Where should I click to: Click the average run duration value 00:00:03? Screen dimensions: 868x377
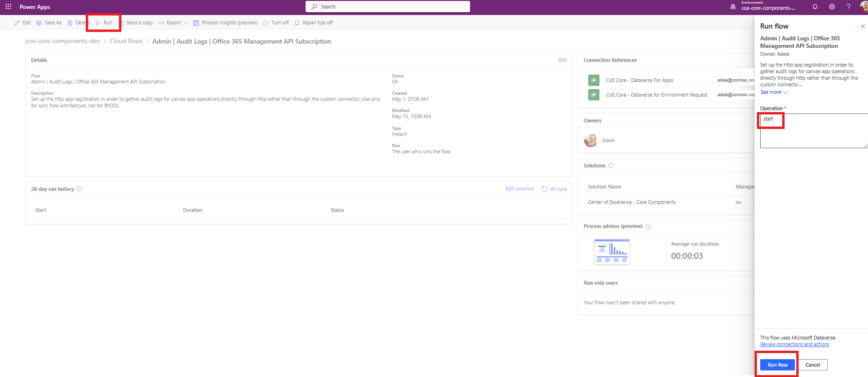click(x=687, y=256)
